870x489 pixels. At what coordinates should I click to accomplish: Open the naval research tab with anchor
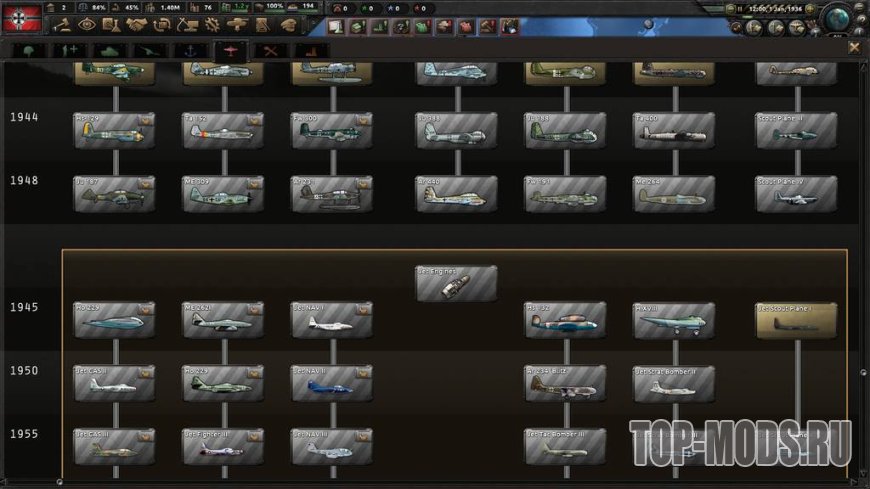tap(187, 49)
